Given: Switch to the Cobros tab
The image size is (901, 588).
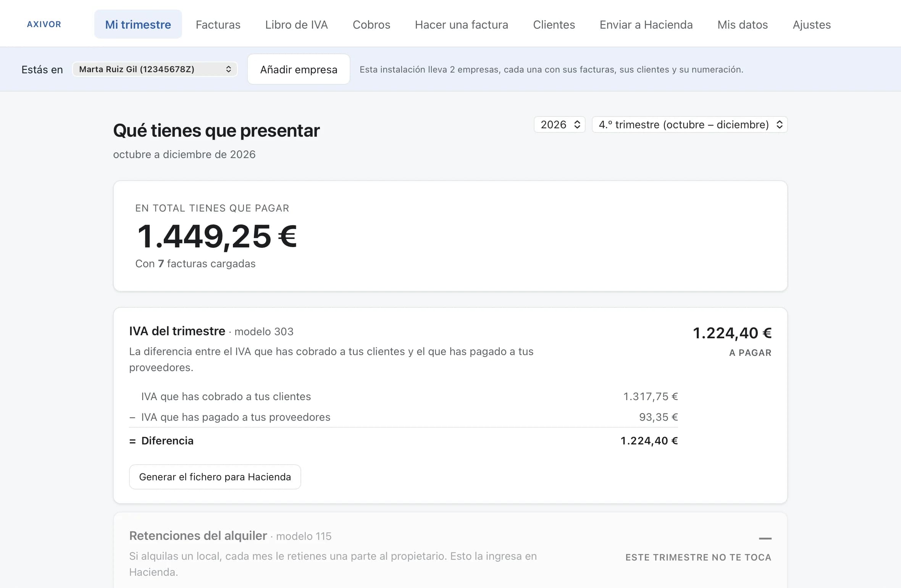Looking at the screenshot, I should pos(371,24).
